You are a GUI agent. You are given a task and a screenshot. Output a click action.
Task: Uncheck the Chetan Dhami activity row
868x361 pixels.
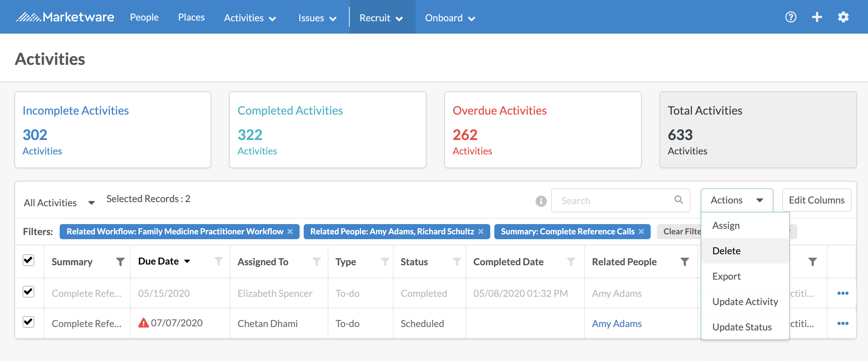click(x=28, y=322)
